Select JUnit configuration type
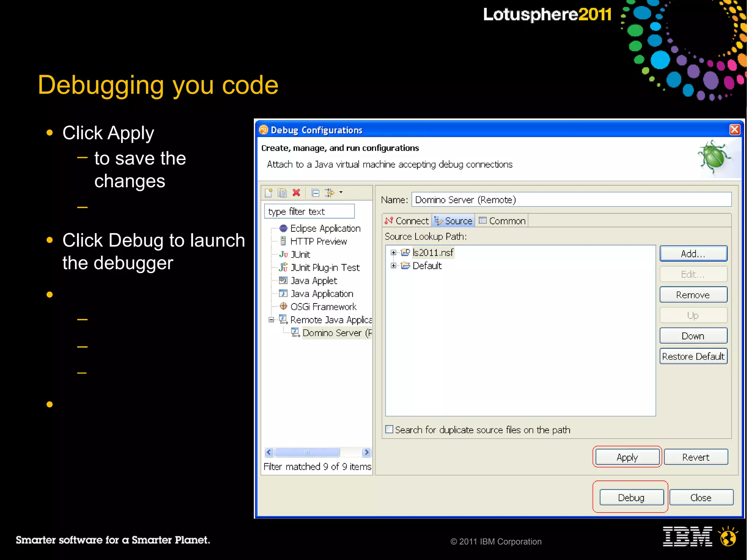 (x=300, y=255)
